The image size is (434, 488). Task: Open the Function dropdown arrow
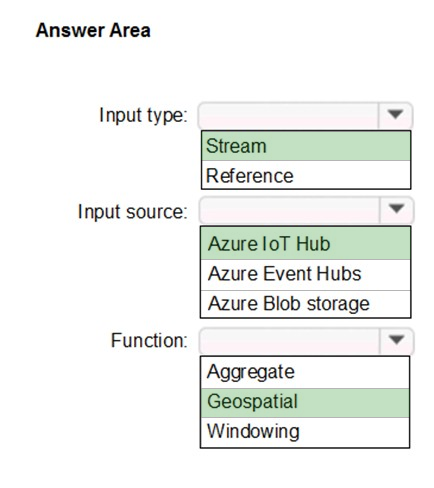coord(396,341)
